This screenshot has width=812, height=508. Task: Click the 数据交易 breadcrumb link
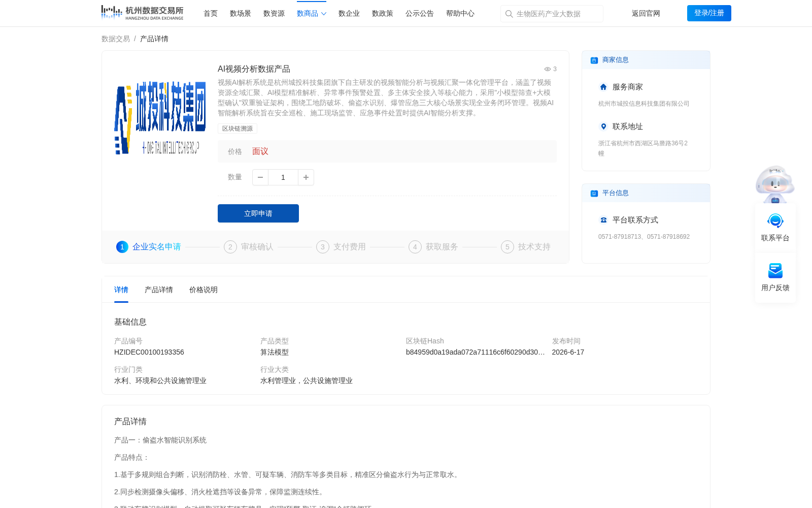pos(116,39)
